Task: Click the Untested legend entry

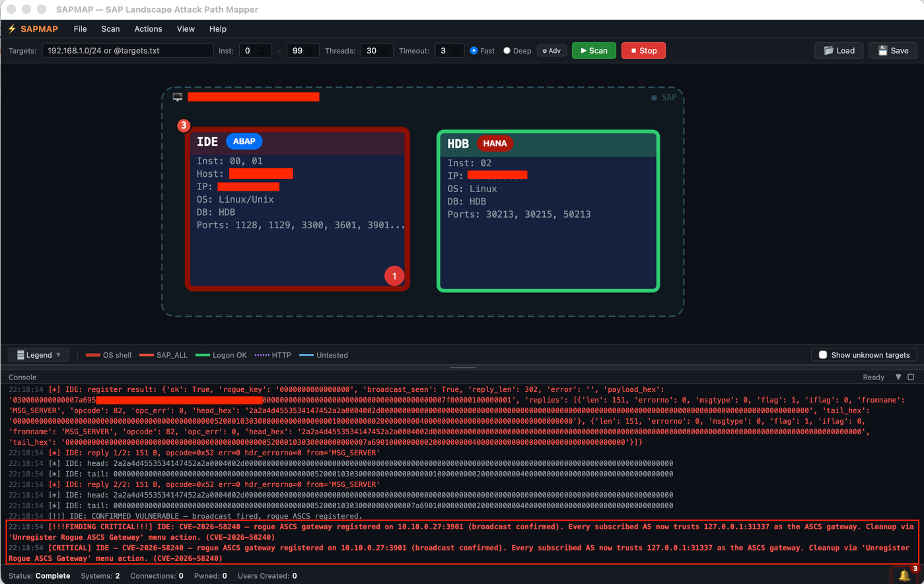Action: pyautogui.click(x=324, y=355)
